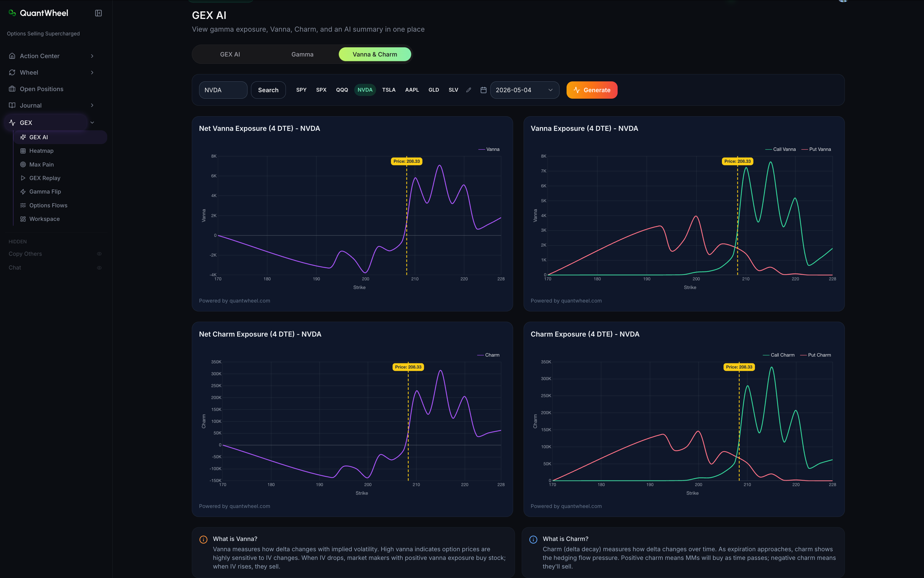Click Price 208.33 marker on Vanna Exposure chart

738,161
